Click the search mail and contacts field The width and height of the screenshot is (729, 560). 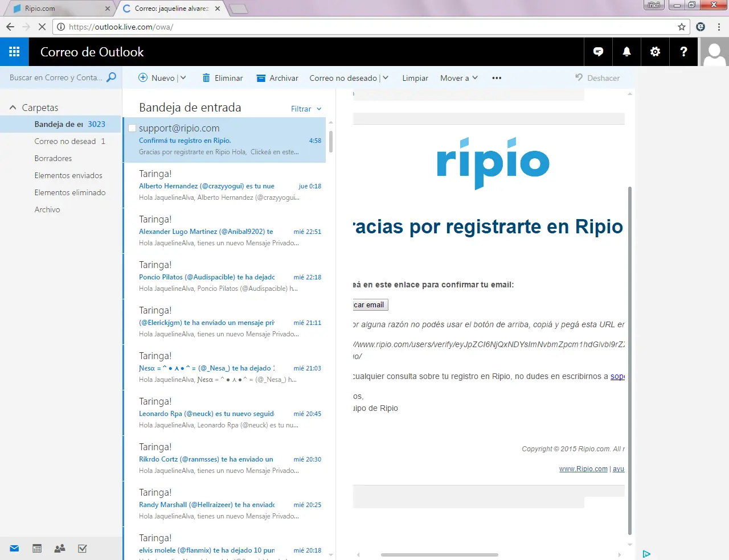tap(56, 77)
